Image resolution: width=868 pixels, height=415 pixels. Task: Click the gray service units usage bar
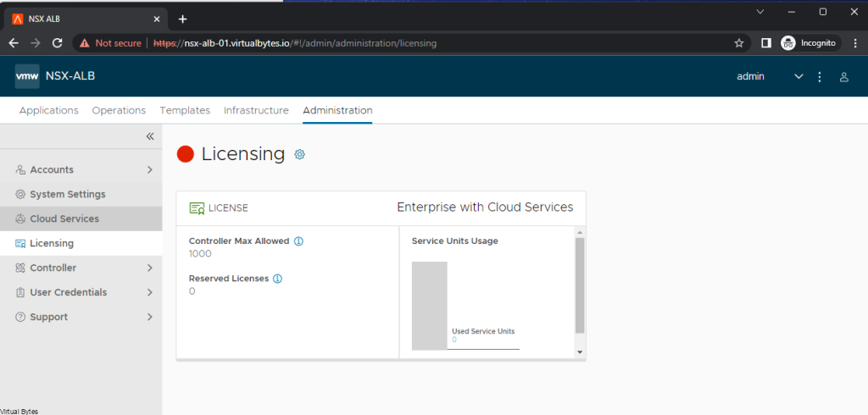click(x=430, y=306)
